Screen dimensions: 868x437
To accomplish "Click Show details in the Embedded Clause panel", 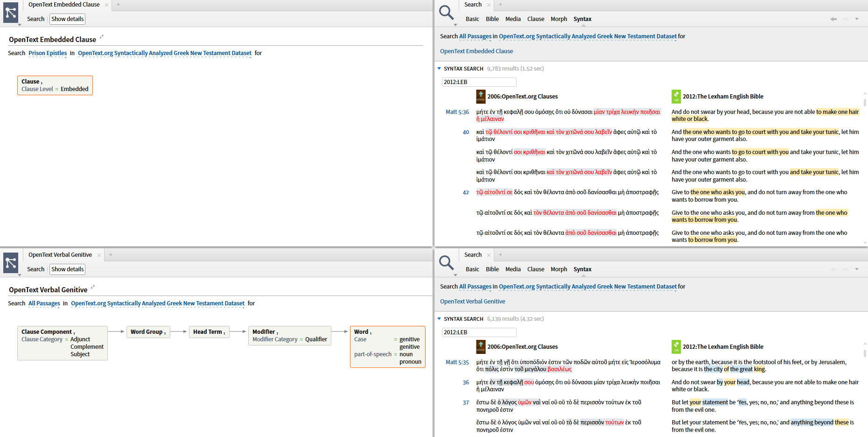I will 68,19.
